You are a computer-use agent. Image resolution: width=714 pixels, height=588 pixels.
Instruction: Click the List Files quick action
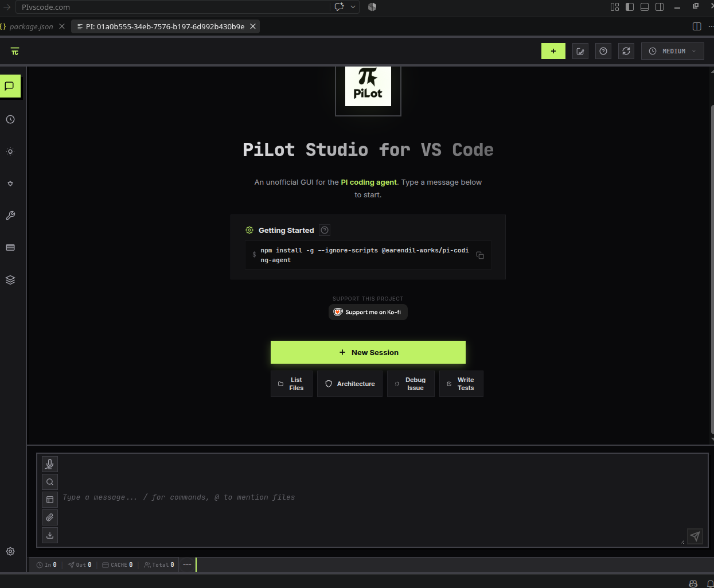click(x=291, y=384)
